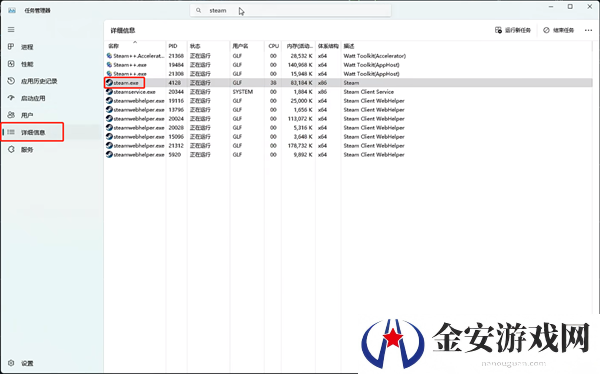Click description Watt Toolkit(Accelerator)
This screenshot has width=600, height=374.
(375, 56)
